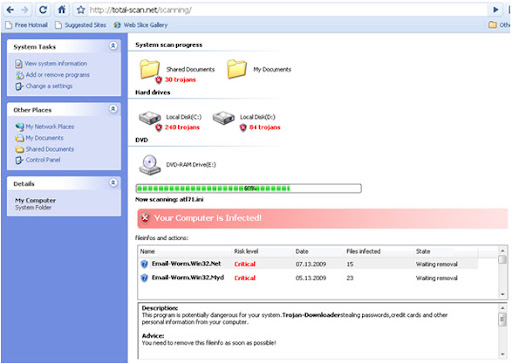Click the My Network Places icon
Screen dimensions: 512x364
[x=19, y=127]
